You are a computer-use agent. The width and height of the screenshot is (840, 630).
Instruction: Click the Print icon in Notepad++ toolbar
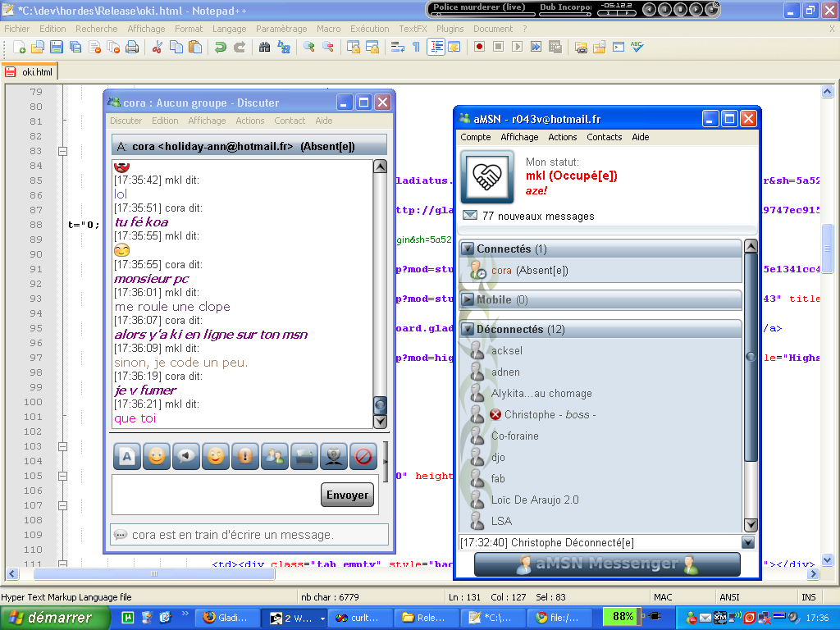pyautogui.click(x=132, y=48)
